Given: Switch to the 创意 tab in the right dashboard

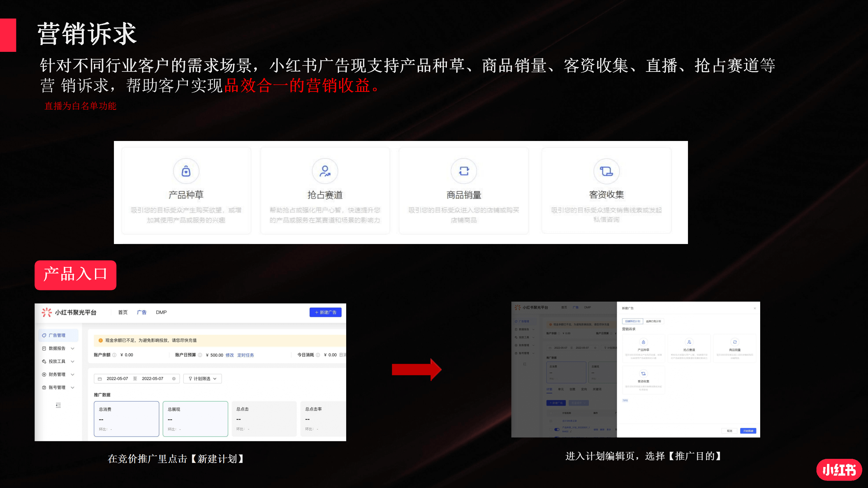Looking at the screenshot, I should [x=572, y=389].
